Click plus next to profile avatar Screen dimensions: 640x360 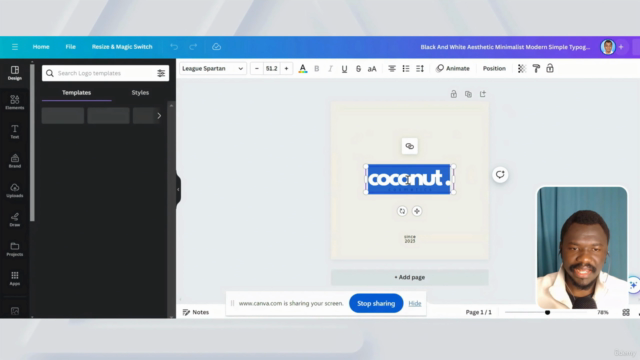click(621, 47)
